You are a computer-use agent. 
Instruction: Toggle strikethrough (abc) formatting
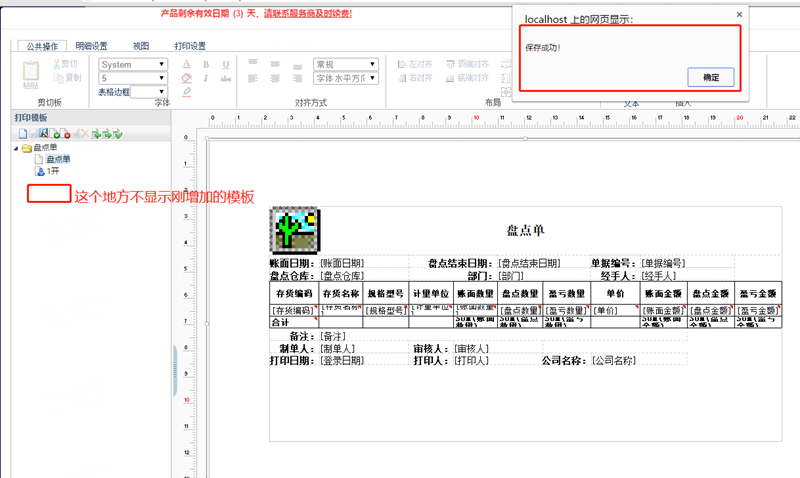pyautogui.click(x=226, y=78)
